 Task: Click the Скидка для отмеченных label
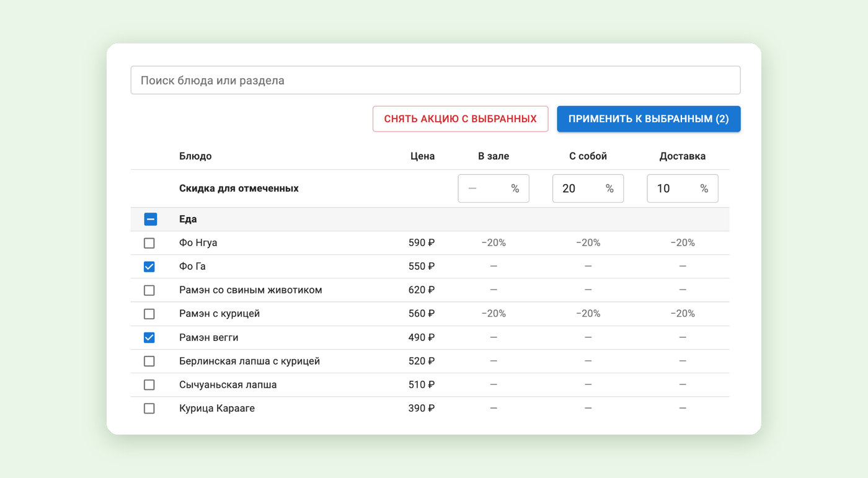coord(239,188)
